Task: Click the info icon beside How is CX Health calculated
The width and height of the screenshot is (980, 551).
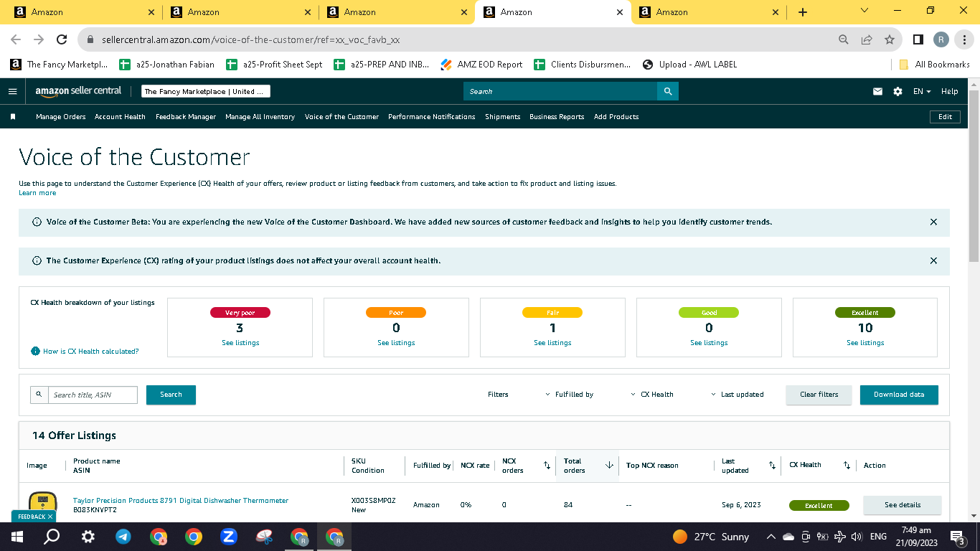Action: (x=35, y=352)
